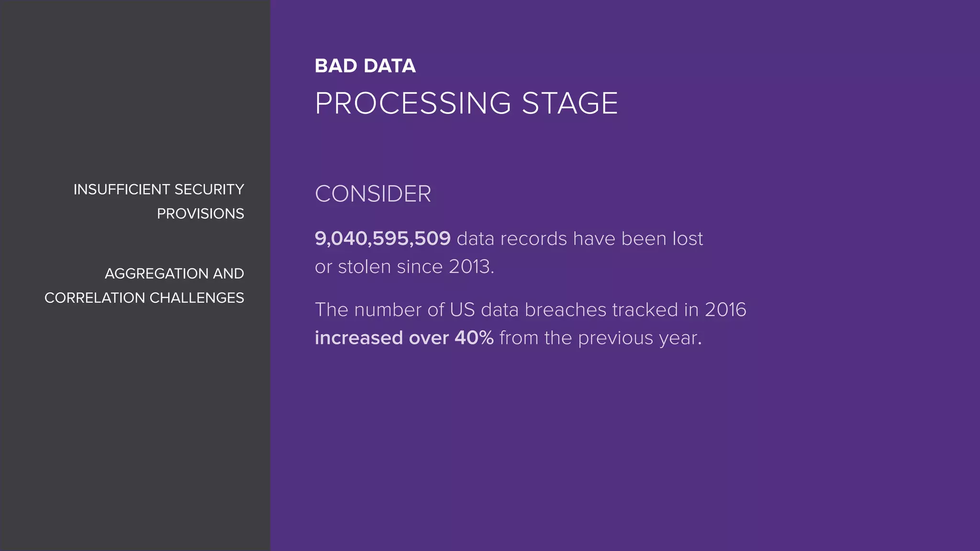The image size is (980, 551).
Task: Select the bold number 9,040,595,509
Action: click(x=383, y=239)
